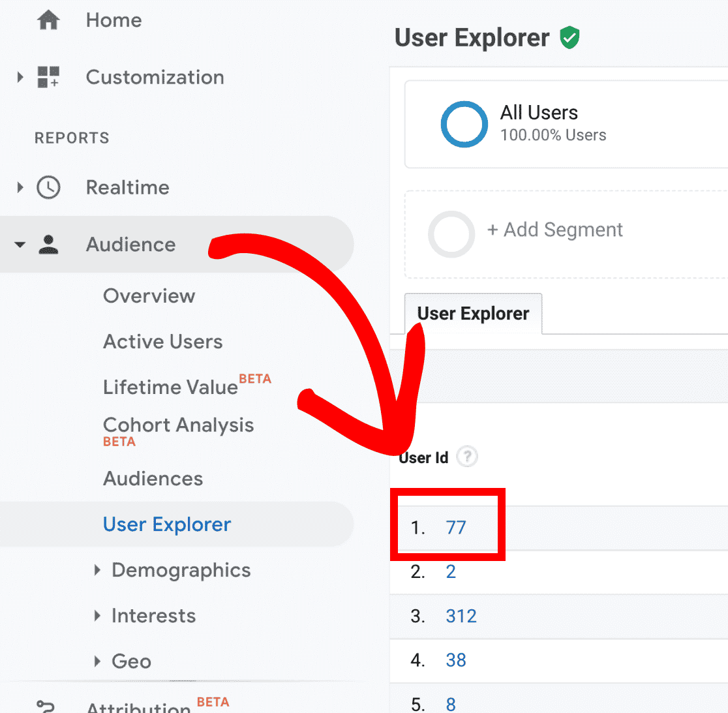Open the Customization menu item
This screenshot has height=713, width=728.
[x=155, y=77]
